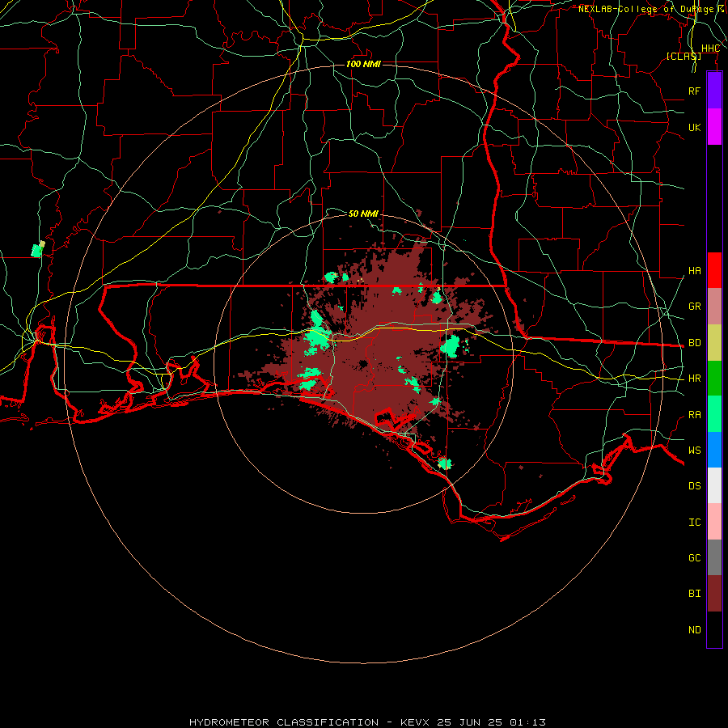Click the RF legend label
Image resolution: width=728 pixels, height=728 pixels.
[694, 91]
